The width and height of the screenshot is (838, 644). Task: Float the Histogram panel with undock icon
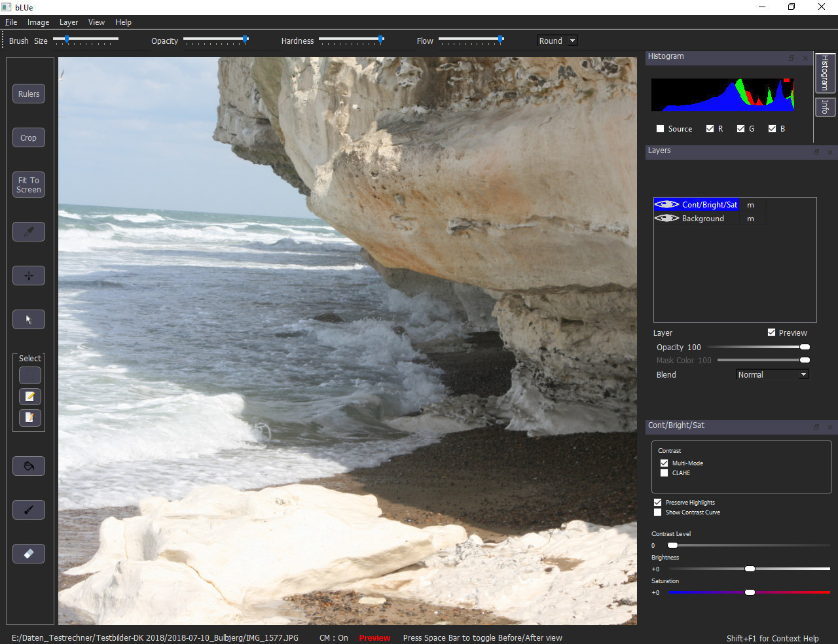click(x=791, y=58)
